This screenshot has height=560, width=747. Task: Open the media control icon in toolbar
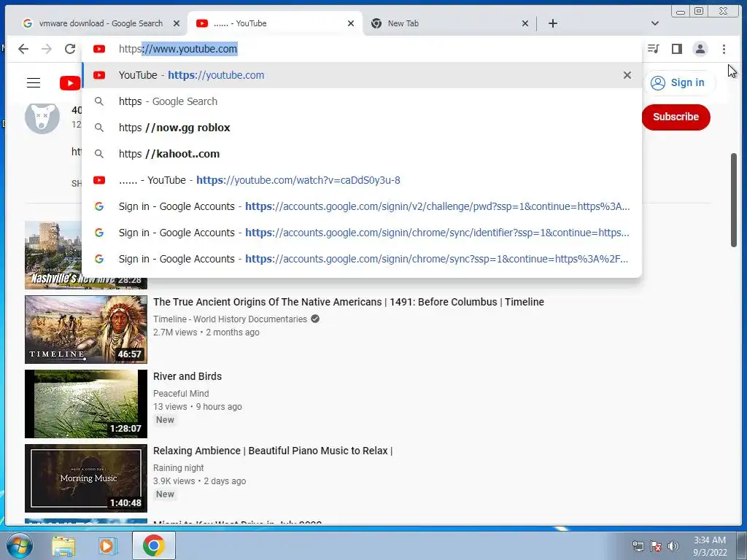click(653, 49)
